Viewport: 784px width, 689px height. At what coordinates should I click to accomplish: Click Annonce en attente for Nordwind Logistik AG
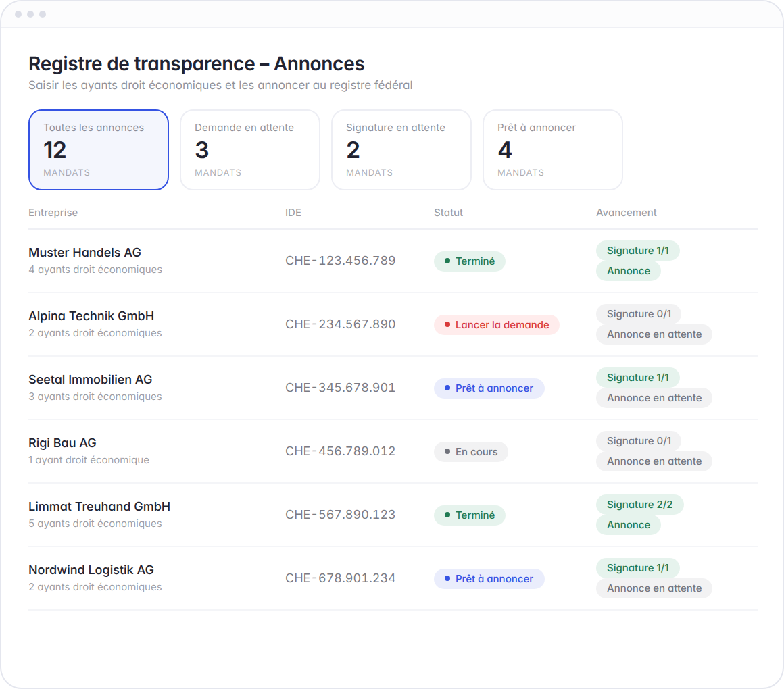pos(654,588)
